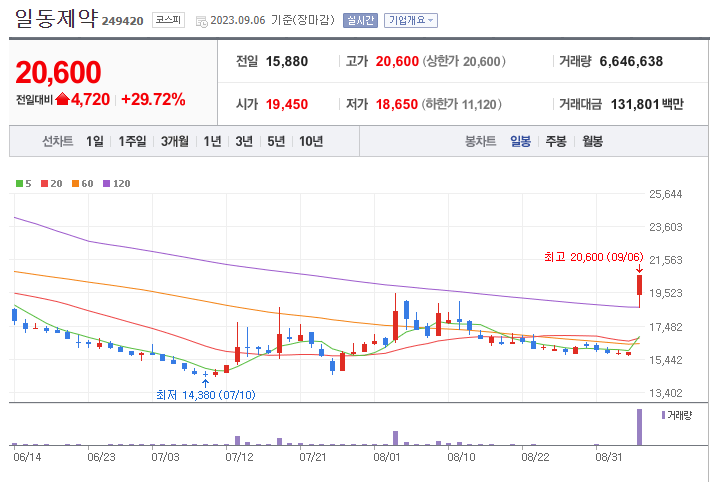Image resolution: width=710 pixels, height=482 pixels.
Task: Click the 최저 14,380 (07/10) chart annotation
Action: click(x=206, y=395)
